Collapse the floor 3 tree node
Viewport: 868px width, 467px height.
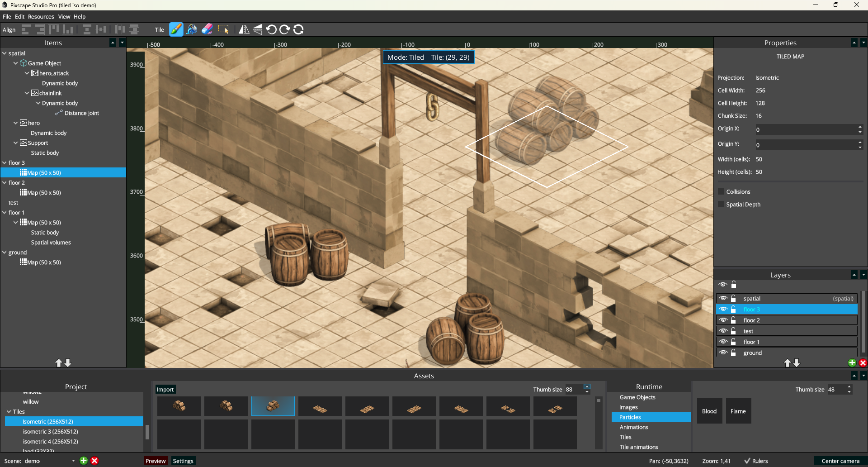point(5,163)
